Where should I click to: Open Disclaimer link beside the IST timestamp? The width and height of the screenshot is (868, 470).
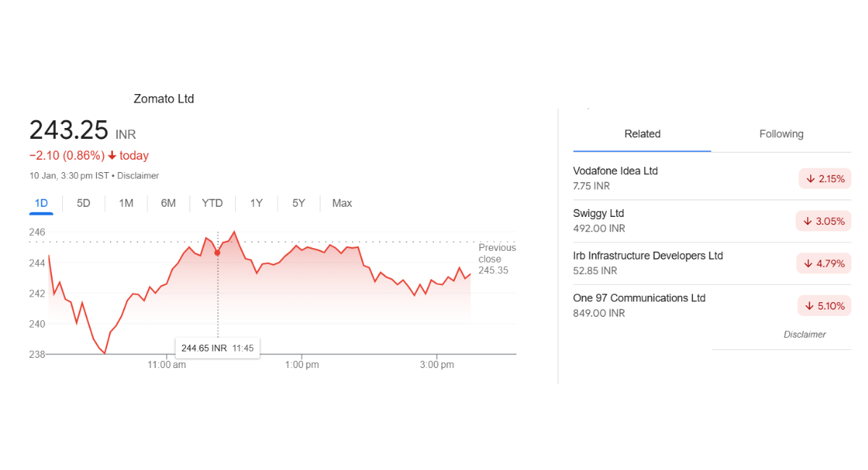pos(138,176)
